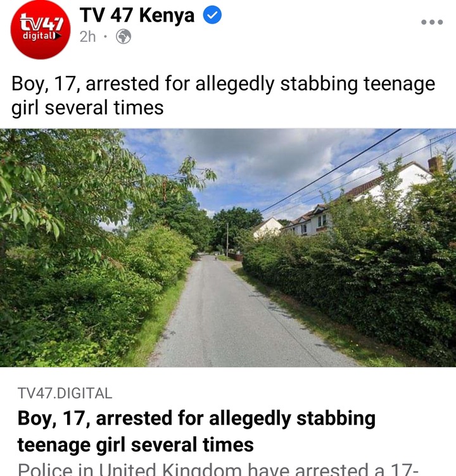Open the TV47.DIGITAL source domain label
The image size is (456, 476).
pos(65,393)
